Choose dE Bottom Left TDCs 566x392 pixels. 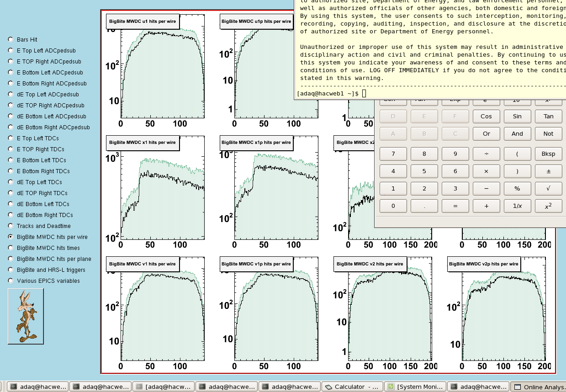[11, 204]
